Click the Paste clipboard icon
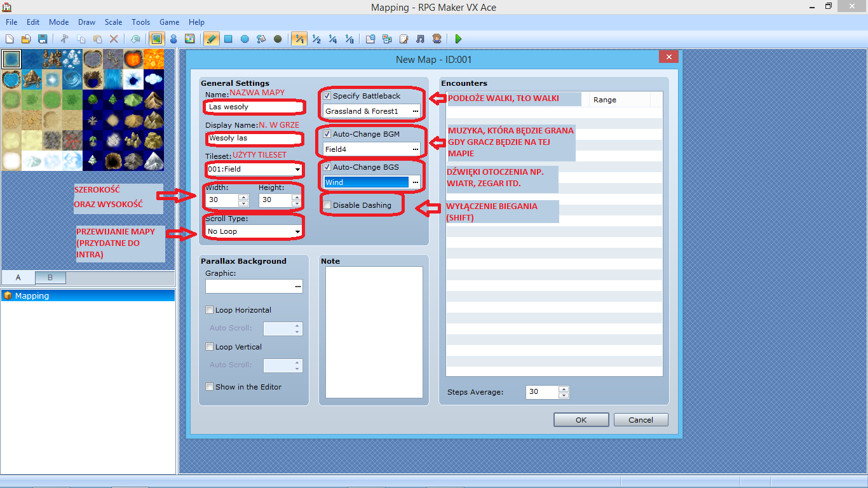Image resolution: width=868 pixels, height=488 pixels. [x=97, y=39]
